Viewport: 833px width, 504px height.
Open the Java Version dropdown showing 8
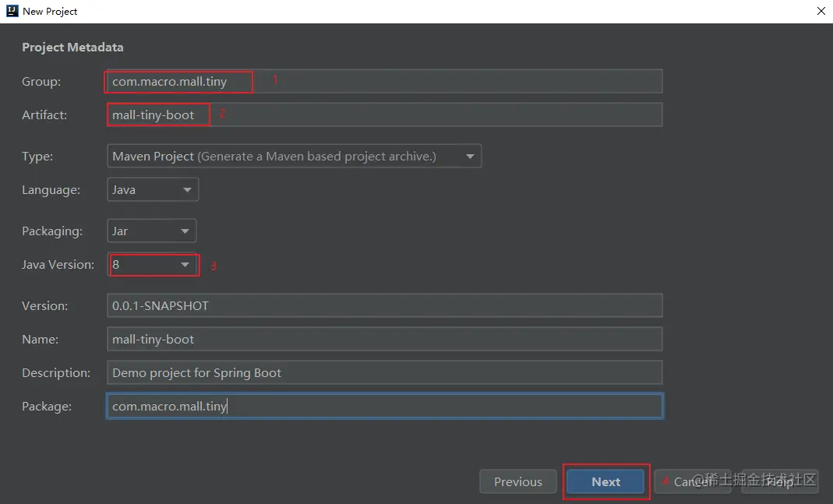(152, 265)
